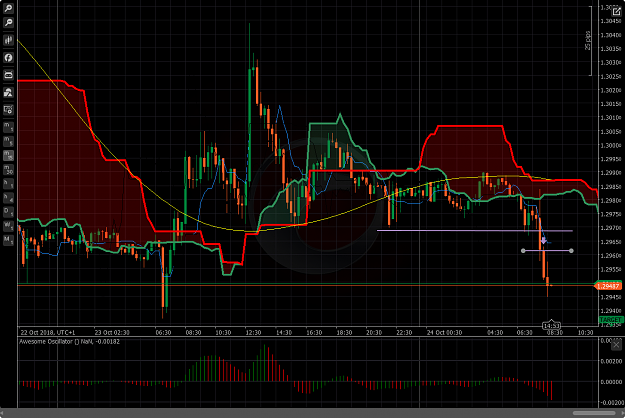Select the W1 weekly timeframe
This screenshot has height=418, width=625.
coord(8,226)
